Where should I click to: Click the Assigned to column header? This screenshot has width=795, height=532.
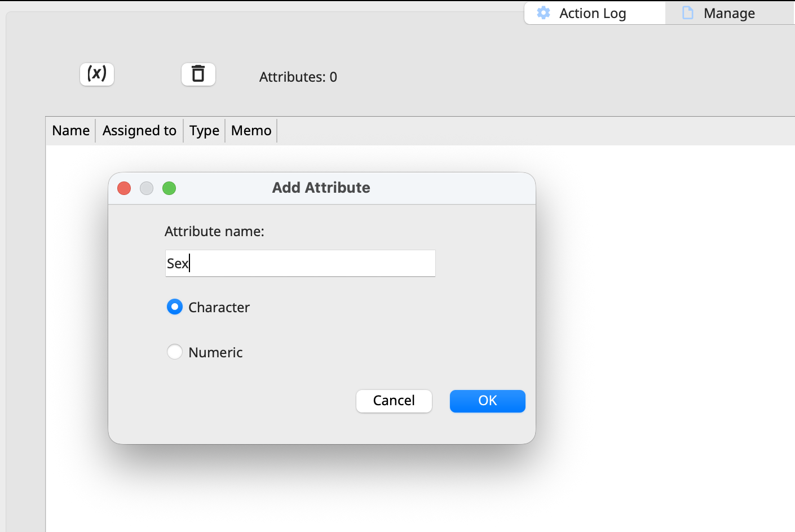(139, 131)
